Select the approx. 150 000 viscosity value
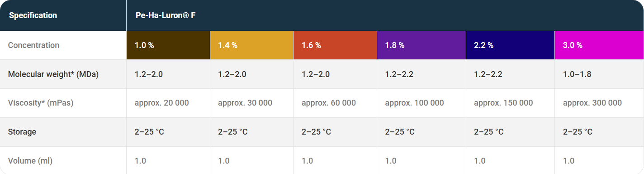 (503, 103)
